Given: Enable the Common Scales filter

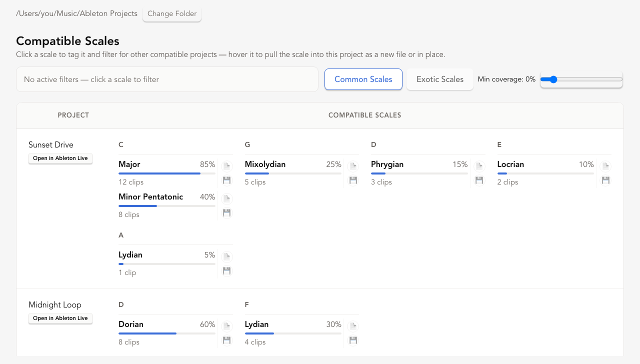Looking at the screenshot, I should 363,79.
